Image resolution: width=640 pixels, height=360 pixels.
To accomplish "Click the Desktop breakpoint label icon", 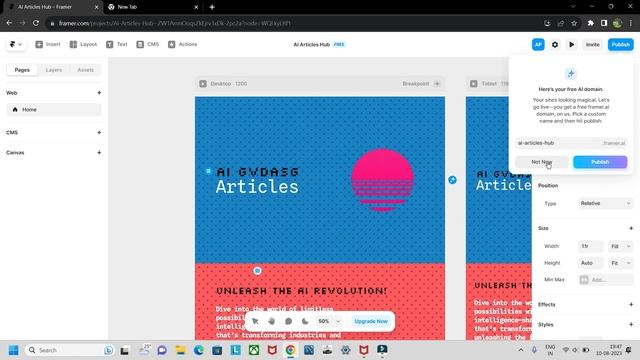I will 203,84.
